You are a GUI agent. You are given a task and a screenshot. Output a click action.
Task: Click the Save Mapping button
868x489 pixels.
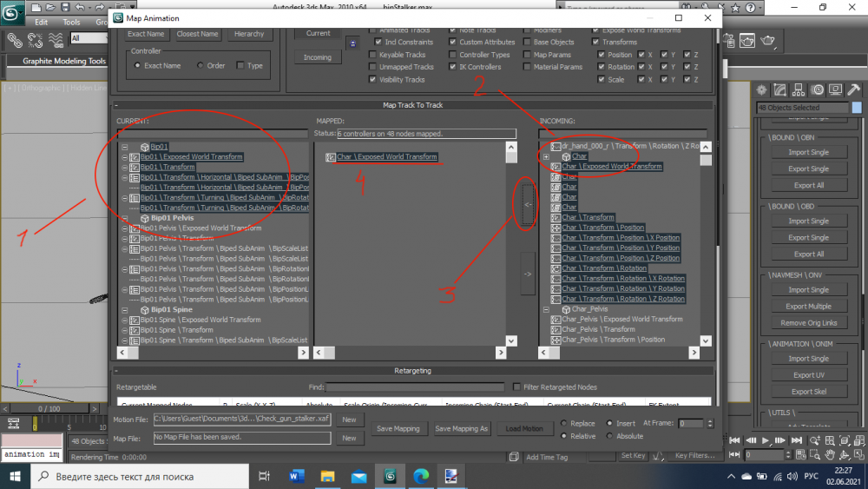coord(398,429)
